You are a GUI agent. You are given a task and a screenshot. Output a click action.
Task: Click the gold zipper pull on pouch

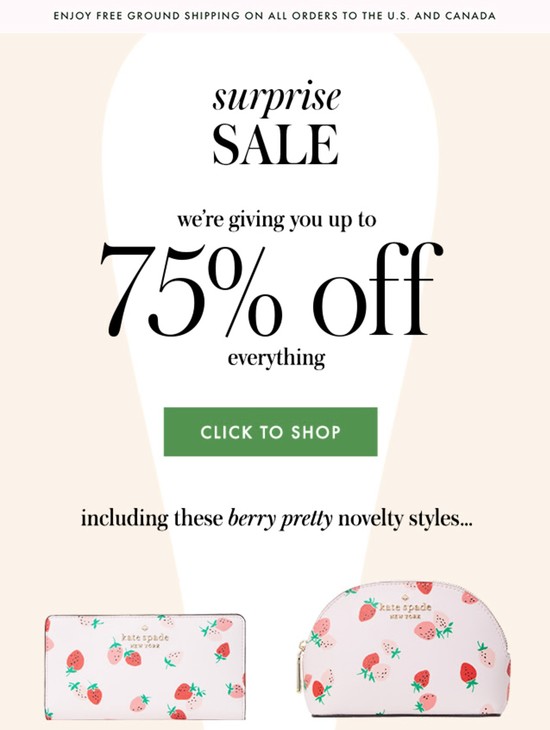pyautogui.click(x=301, y=668)
